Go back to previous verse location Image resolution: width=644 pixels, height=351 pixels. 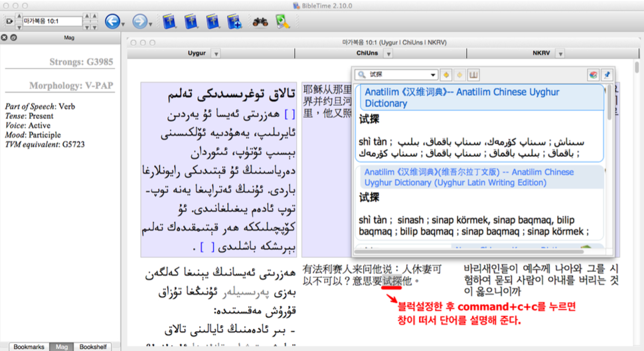(112, 21)
